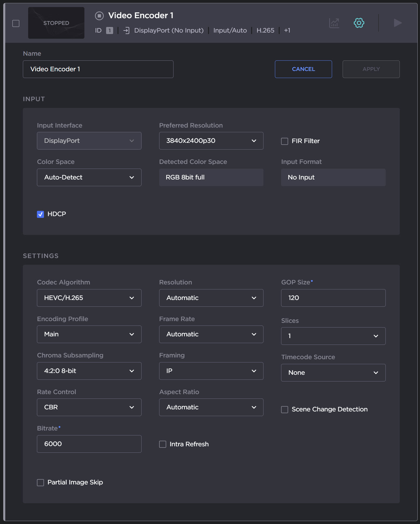
Task: Open the encoder statistics chart icon
Action: [x=334, y=23]
